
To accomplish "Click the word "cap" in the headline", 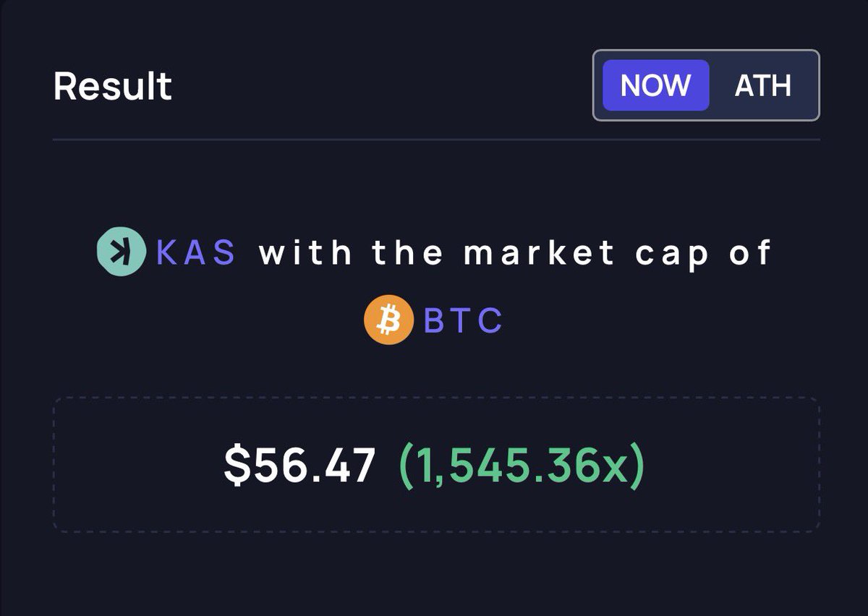I will coord(672,254).
